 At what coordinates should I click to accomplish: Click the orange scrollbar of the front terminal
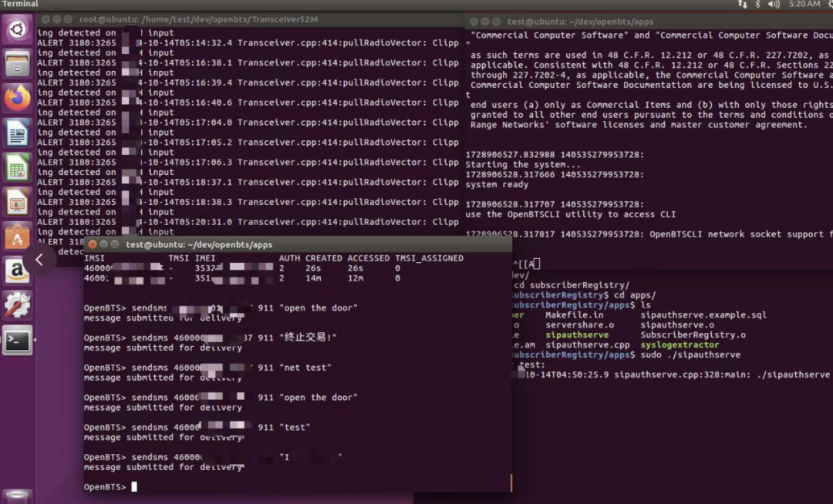[x=511, y=482]
